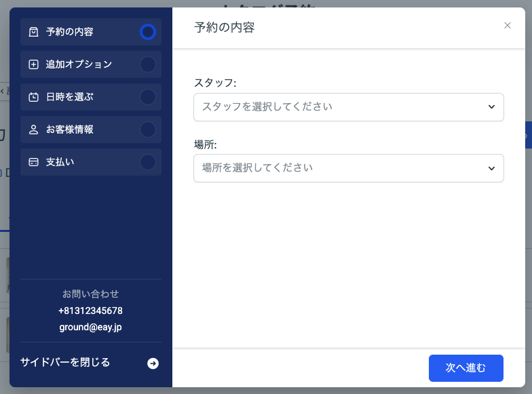Click the arrow icon to collapse sidebar

(153, 363)
